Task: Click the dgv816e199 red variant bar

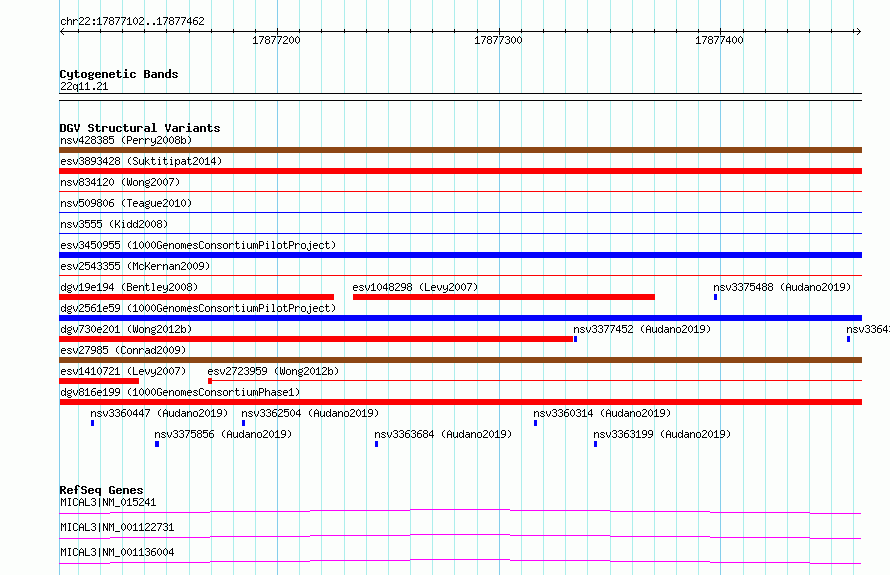Action: (460, 402)
